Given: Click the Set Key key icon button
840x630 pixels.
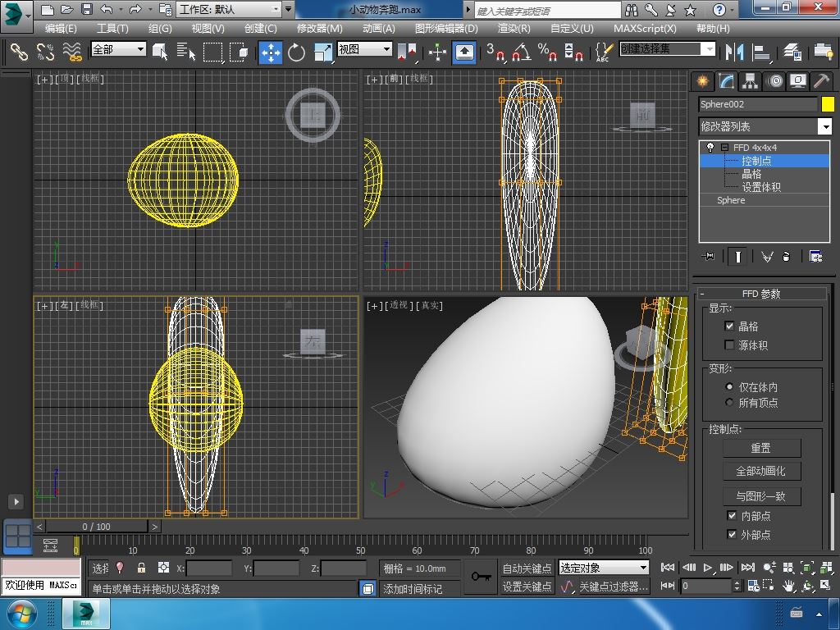Looking at the screenshot, I should [481, 577].
